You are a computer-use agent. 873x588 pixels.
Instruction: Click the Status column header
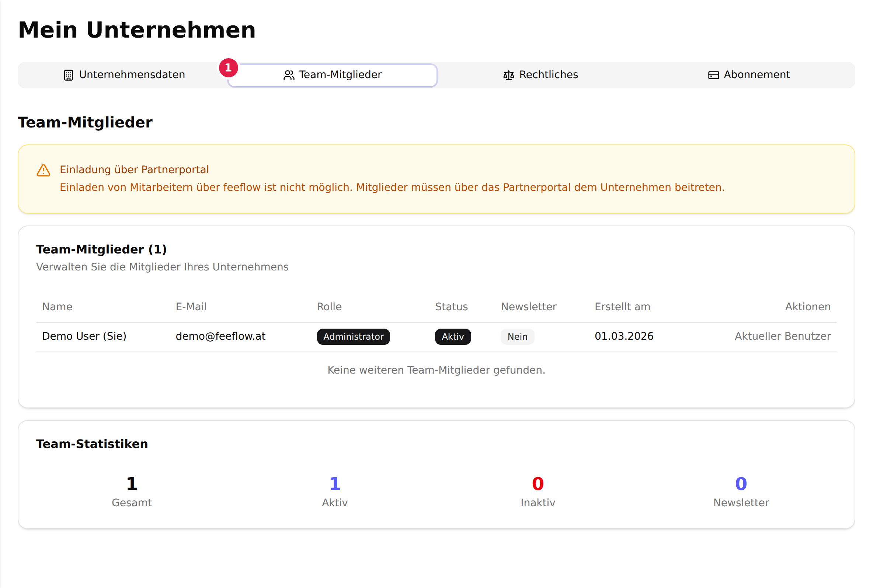coord(451,307)
